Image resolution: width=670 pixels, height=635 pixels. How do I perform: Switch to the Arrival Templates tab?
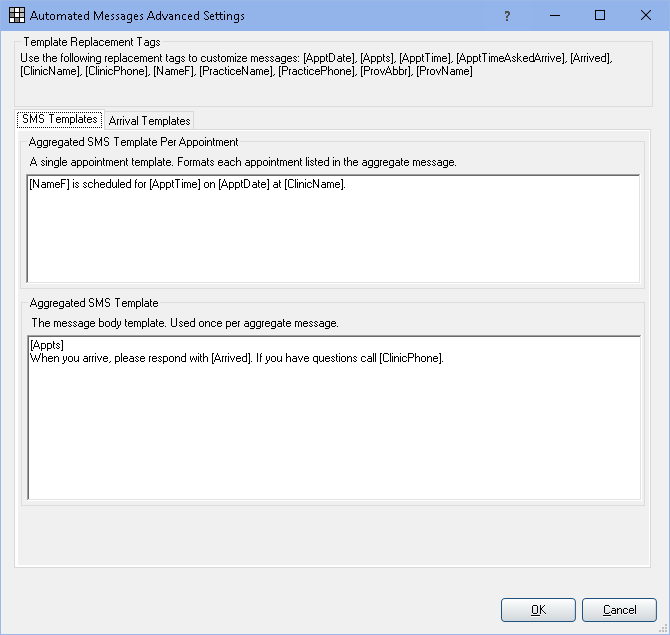(149, 121)
